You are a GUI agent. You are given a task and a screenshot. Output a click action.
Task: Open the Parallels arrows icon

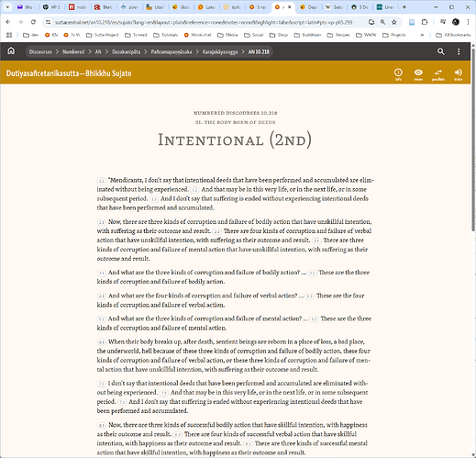[x=438, y=74]
